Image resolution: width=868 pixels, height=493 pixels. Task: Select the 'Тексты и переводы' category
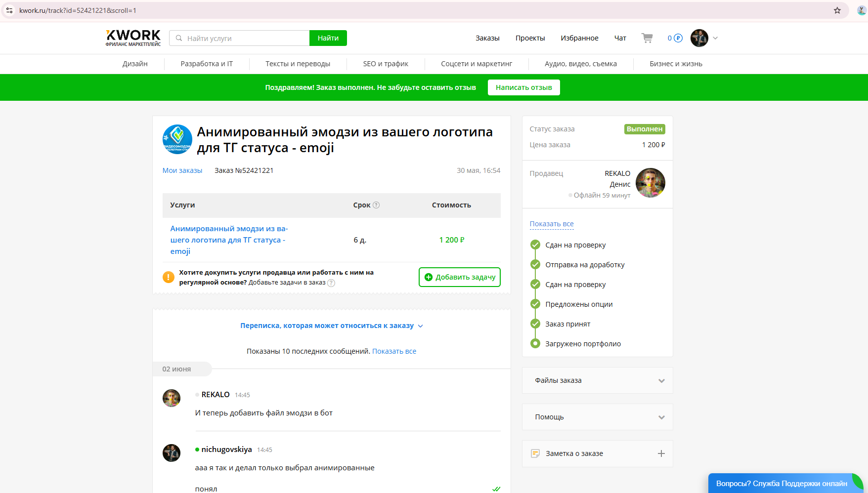[x=298, y=64]
